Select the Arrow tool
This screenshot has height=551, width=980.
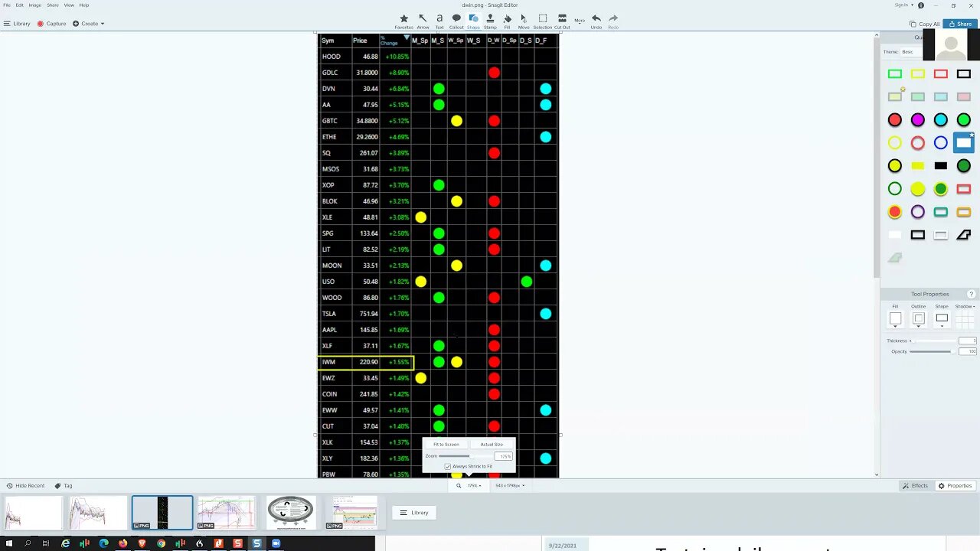(x=423, y=21)
